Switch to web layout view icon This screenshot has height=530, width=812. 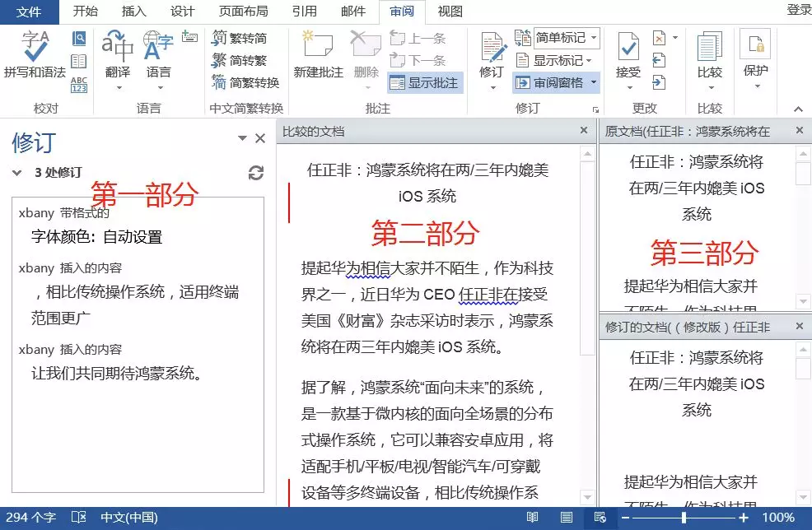pyautogui.click(x=600, y=517)
